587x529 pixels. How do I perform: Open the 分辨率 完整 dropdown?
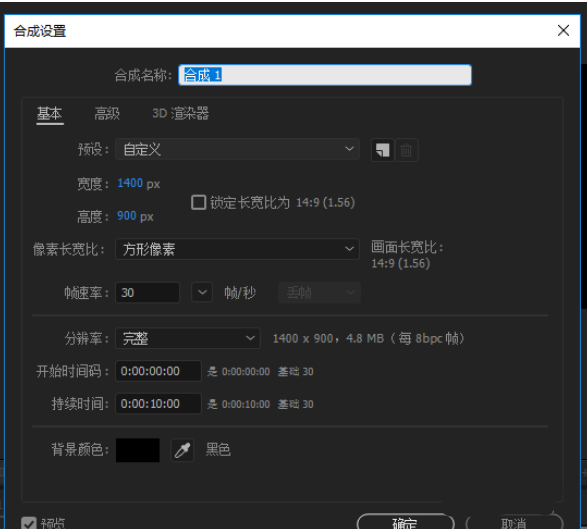click(x=188, y=338)
